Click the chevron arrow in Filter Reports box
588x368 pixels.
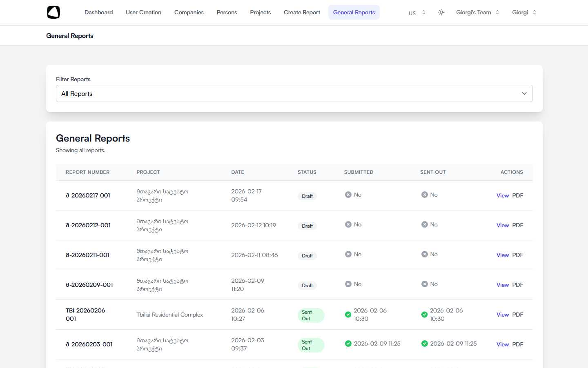click(524, 93)
